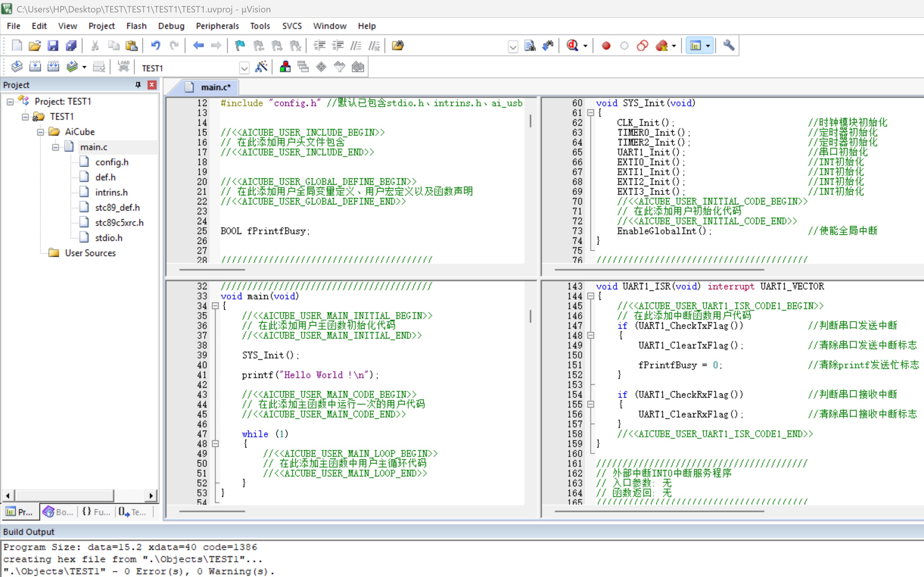This screenshot has width=924, height=577.
Task: Open the Configuration wrench icon
Action: click(729, 46)
